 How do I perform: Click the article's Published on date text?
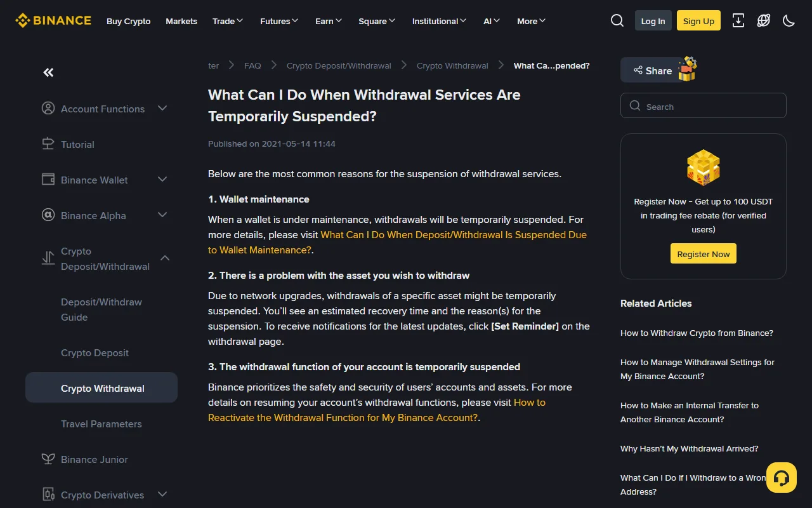[272, 144]
